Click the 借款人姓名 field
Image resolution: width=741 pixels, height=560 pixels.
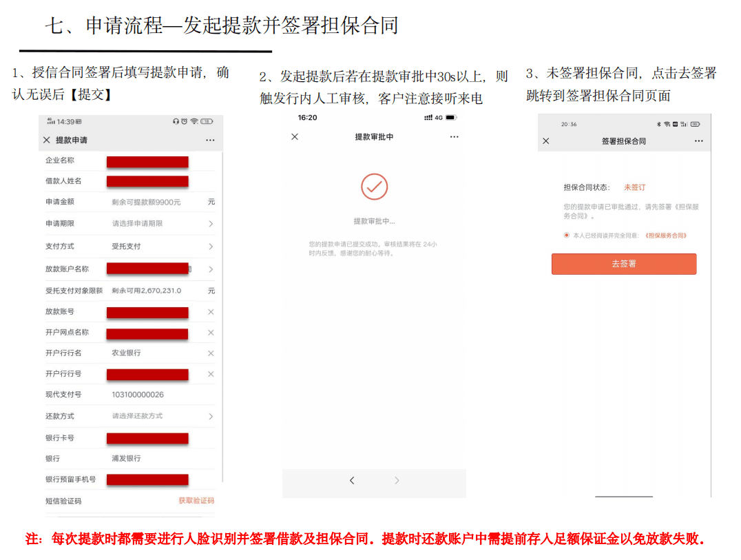click(147, 181)
